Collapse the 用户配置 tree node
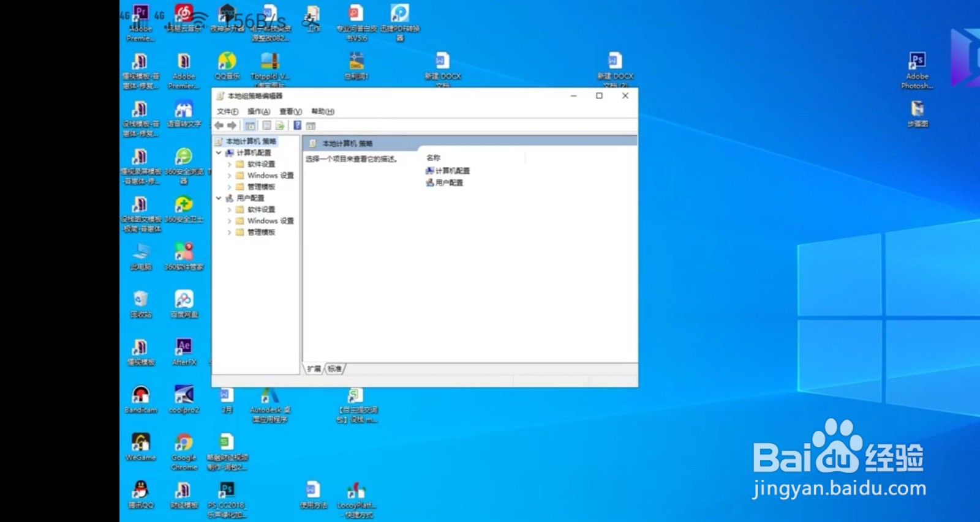The width and height of the screenshot is (980, 522). (x=219, y=198)
